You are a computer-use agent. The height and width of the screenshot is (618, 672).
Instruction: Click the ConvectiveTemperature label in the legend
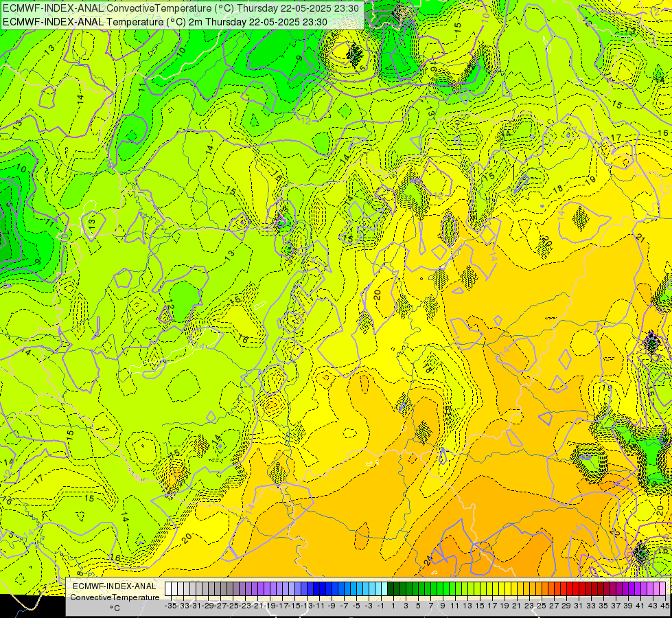pos(115,597)
